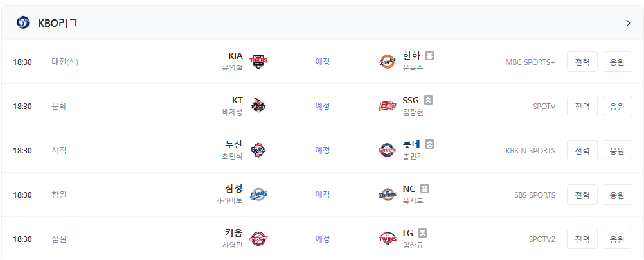Image resolution: width=644 pixels, height=260 pixels.
Task: Expand KBO리그 section with right chevron
Action: click(x=628, y=23)
